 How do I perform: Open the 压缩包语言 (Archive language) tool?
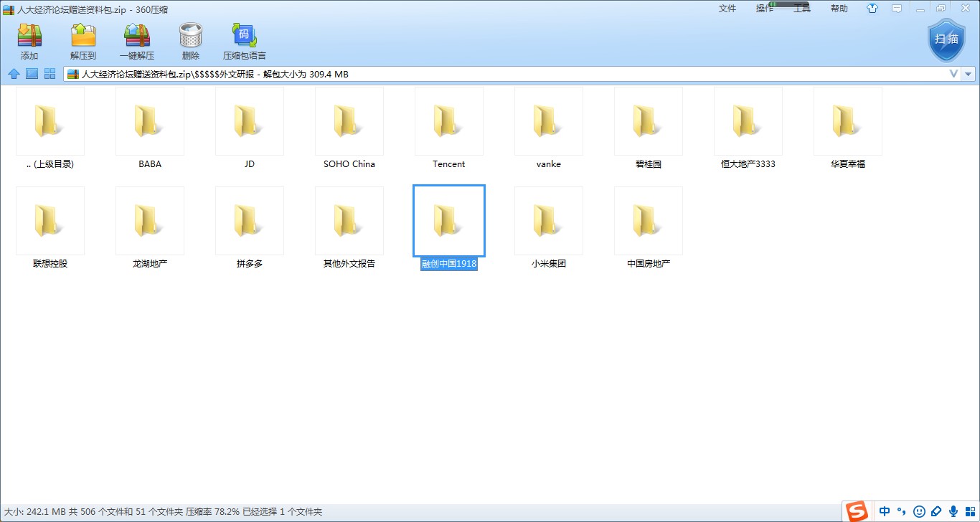(x=245, y=42)
